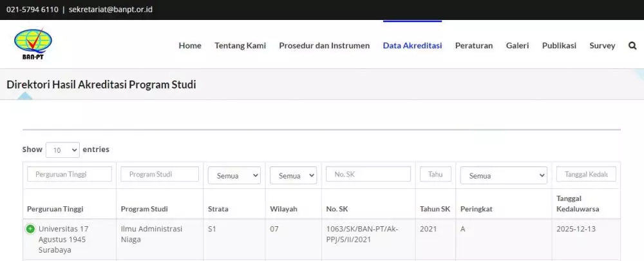Go to Home menu item

pyautogui.click(x=190, y=46)
